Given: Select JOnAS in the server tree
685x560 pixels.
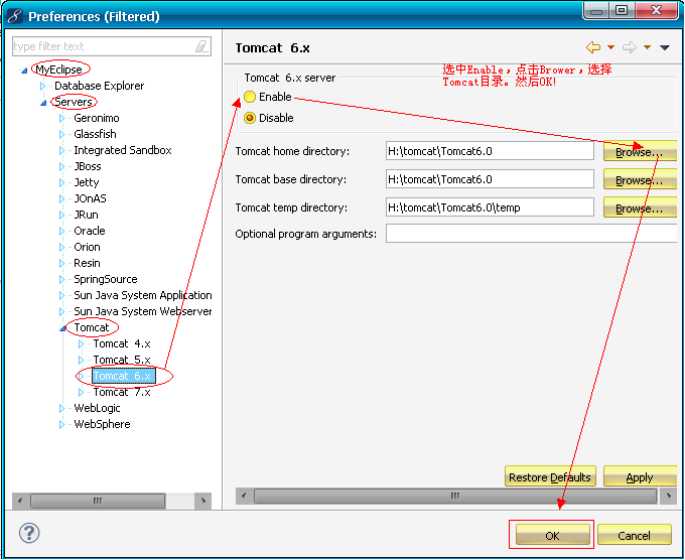Looking at the screenshot, I should [x=90, y=198].
